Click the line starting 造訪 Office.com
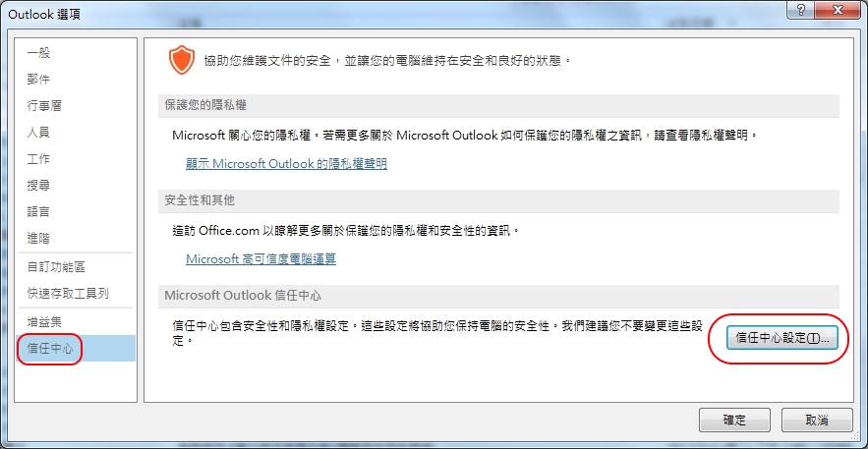This screenshot has height=449, width=868. click(x=347, y=230)
